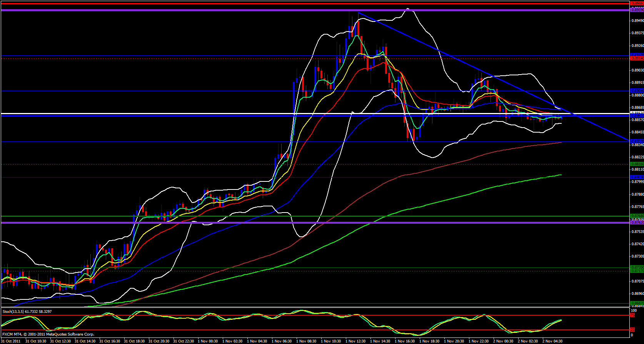The image size is (644, 344).
Task: Click the green 0.87200 price tag
Action: point(637,268)
